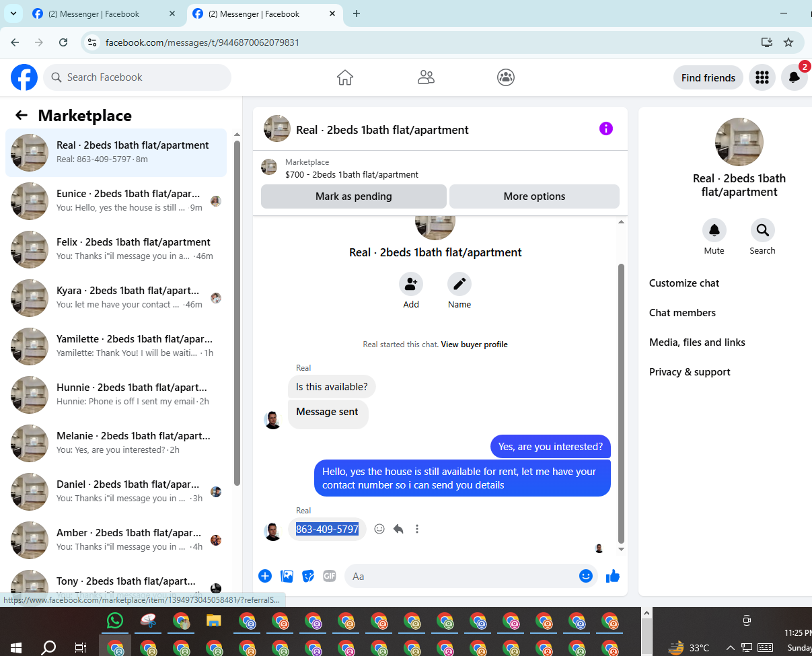
Task: Open the install app icon in address bar
Action: (766, 42)
